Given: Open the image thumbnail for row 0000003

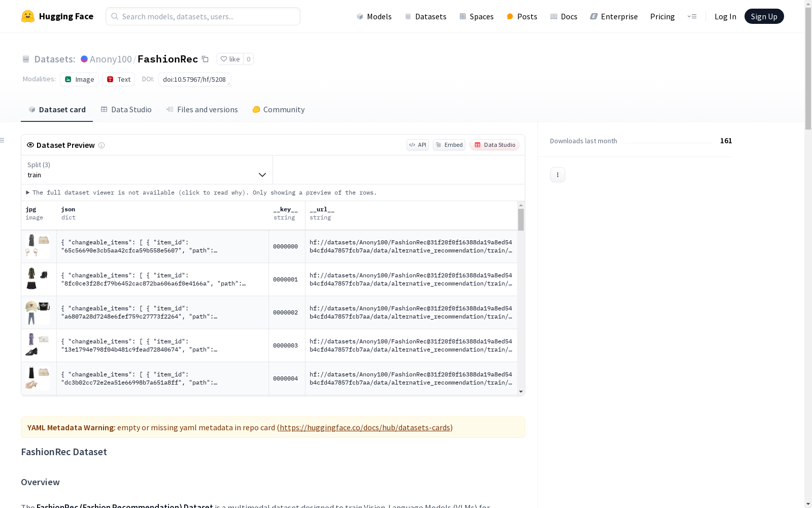Looking at the screenshot, I should pos(38,345).
